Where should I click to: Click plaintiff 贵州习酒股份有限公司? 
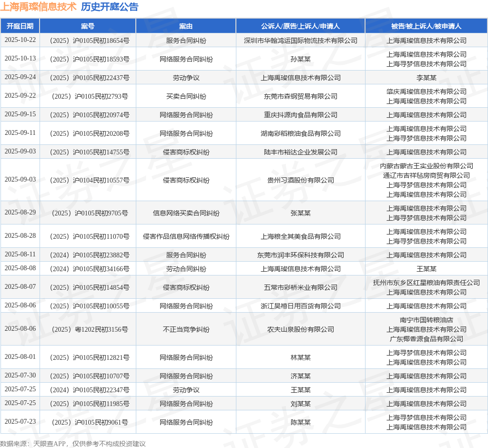pos(301,180)
